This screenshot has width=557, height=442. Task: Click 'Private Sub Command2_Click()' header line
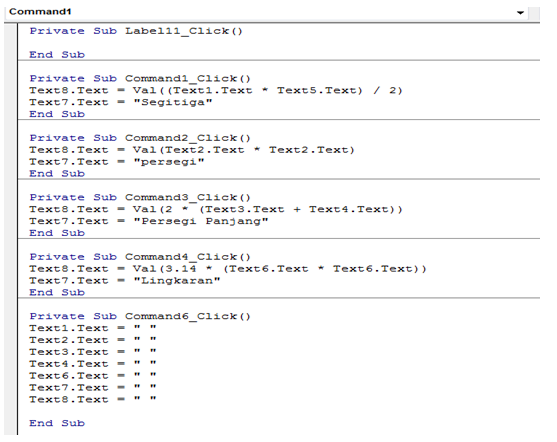point(140,138)
